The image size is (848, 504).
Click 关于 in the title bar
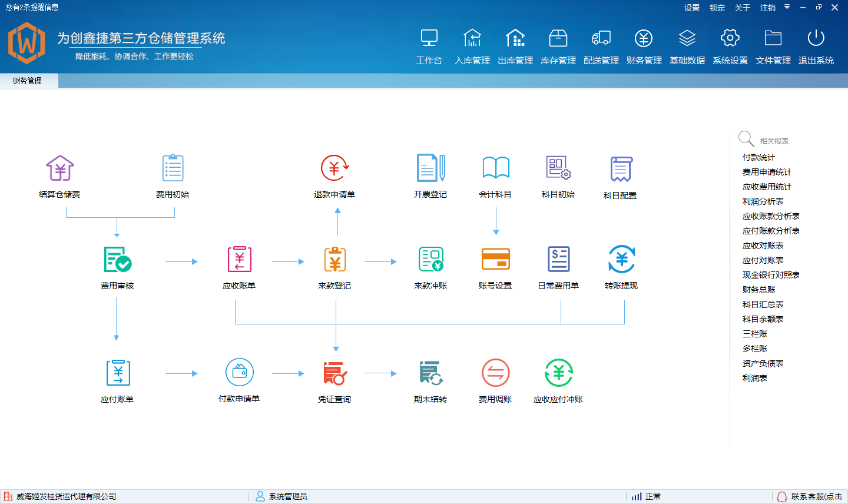click(743, 8)
